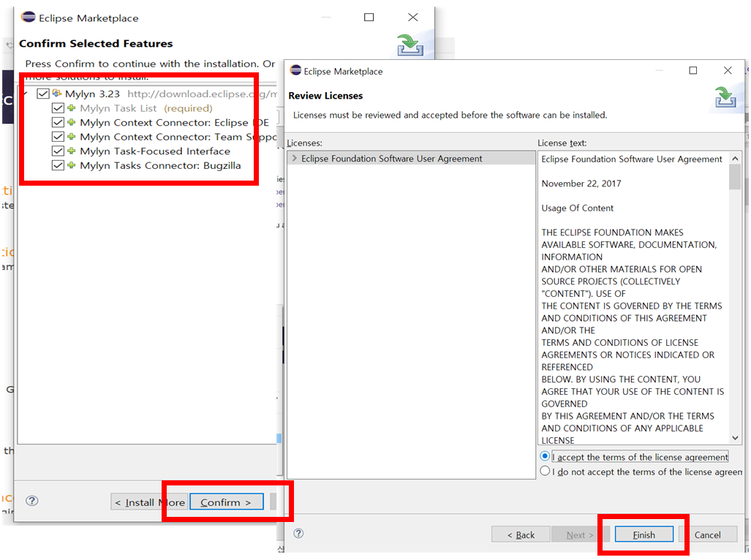The height and width of the screenshot is (560, 751).
Task: Uncheck Mylyn Context Connector: Team Support
Action: coord(58,137)
